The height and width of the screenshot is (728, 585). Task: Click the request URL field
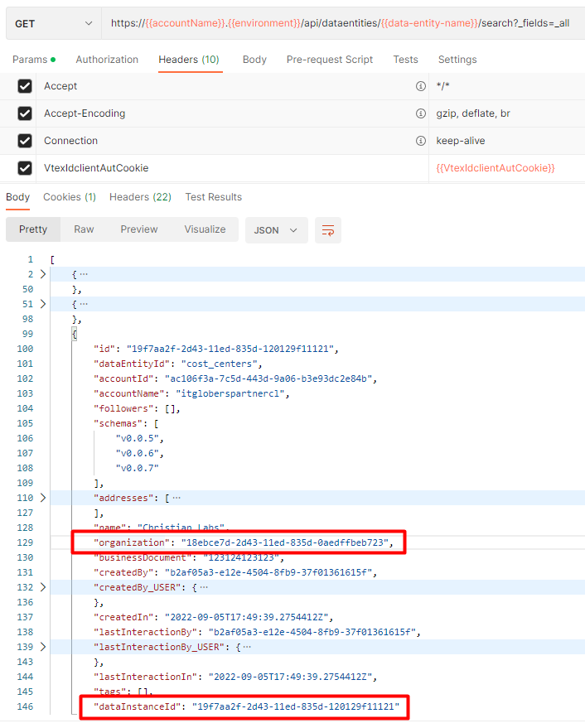point(342,23)
